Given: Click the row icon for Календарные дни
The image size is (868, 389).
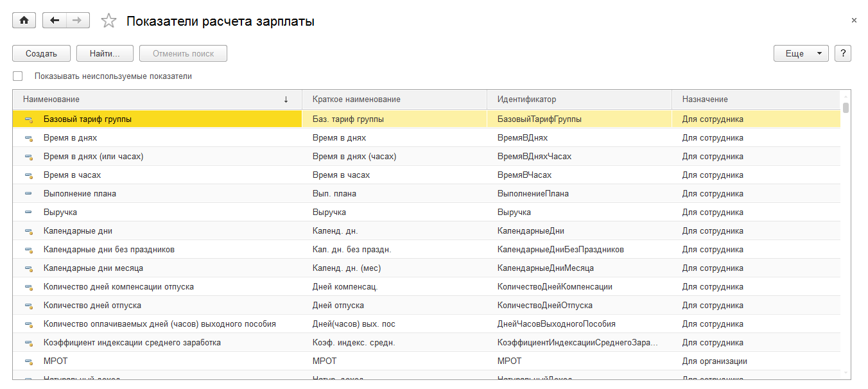Looking at the screenshot, I should click(x=28, y=231).
